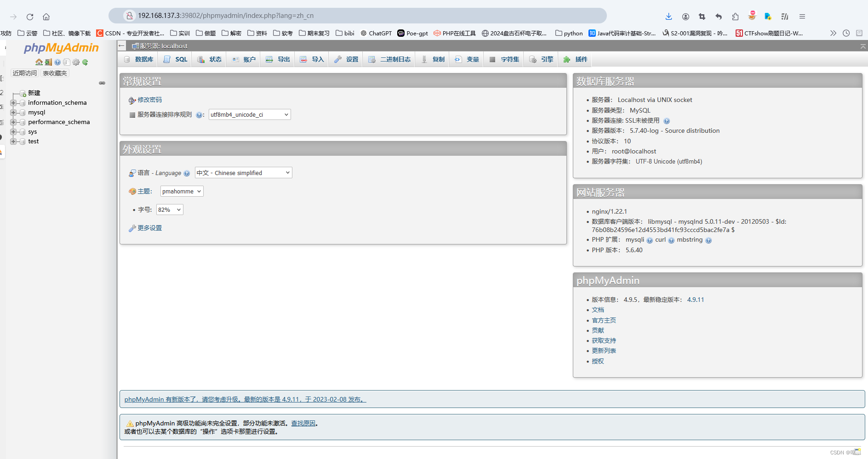The width and height of the screenshot is (868, 459).
Task: Go to browser home page icon
Action: 46,17
